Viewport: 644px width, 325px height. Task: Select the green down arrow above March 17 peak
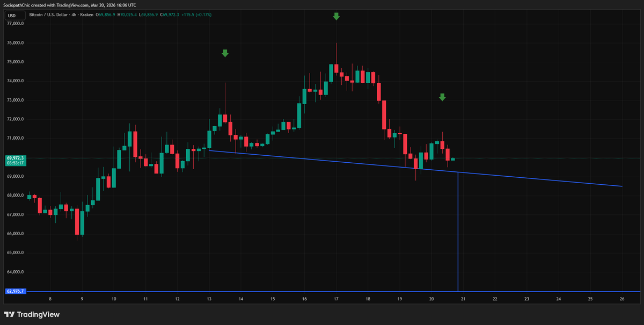336,17
